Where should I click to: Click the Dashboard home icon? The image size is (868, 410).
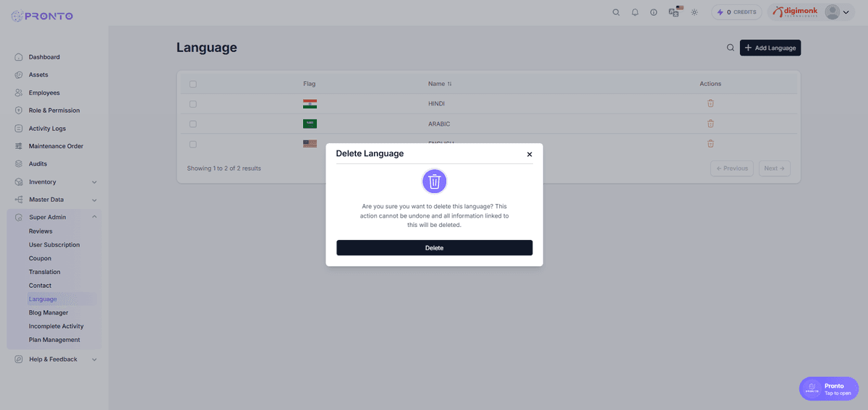(x=19, y=57)
